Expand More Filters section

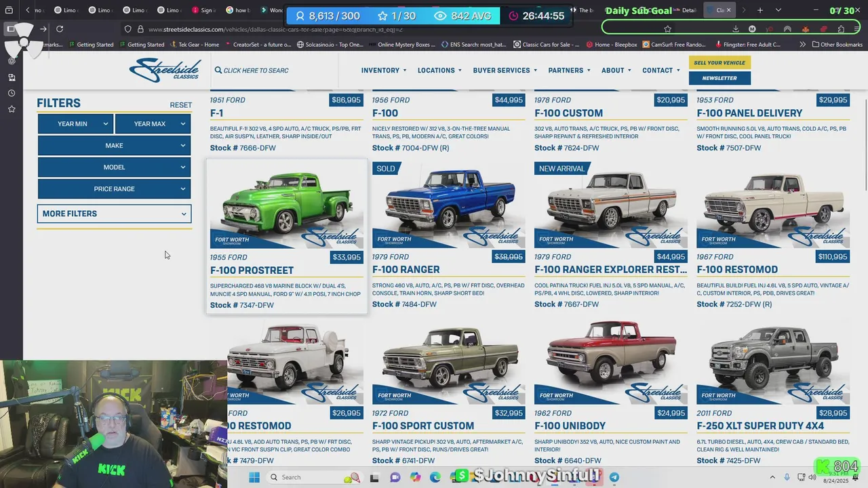click(x=114, y=213)
